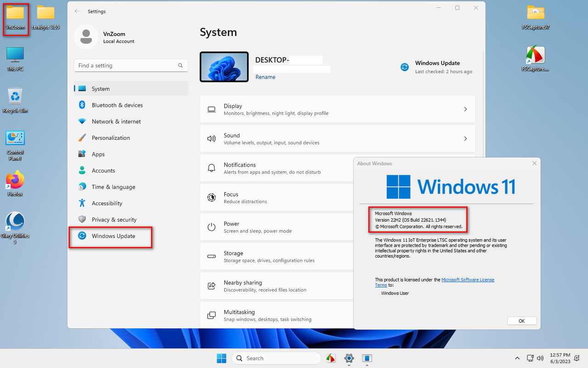Screen dimensions: 588x368
Task: Click the Nearby sharing icon
Action: pos(211,286)
